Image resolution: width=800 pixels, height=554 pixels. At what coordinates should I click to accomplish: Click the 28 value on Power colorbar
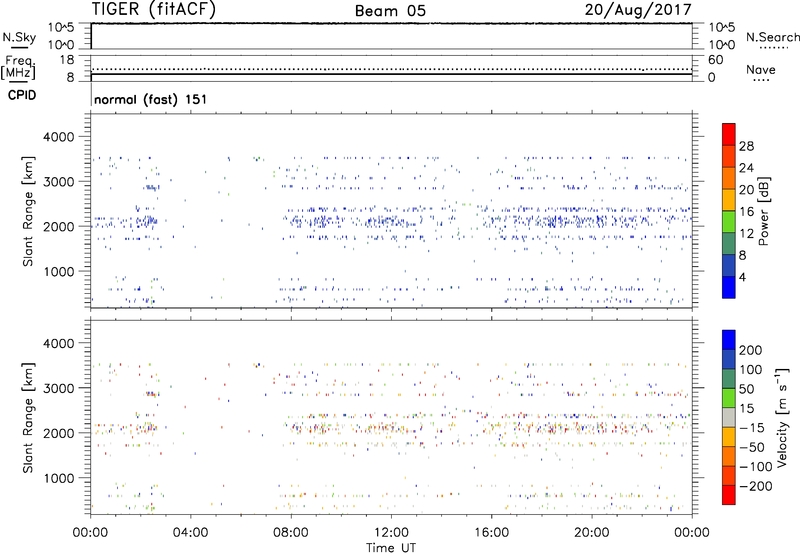point(746,146)
